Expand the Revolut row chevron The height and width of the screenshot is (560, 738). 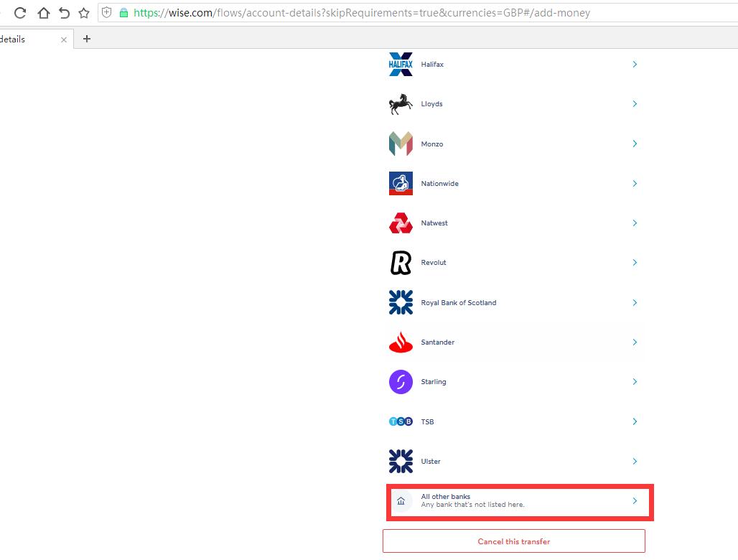click(635, 262)
